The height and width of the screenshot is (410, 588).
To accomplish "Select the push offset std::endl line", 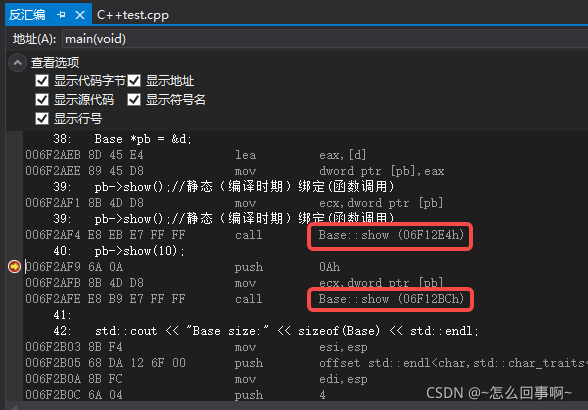I will pos(306,363).
